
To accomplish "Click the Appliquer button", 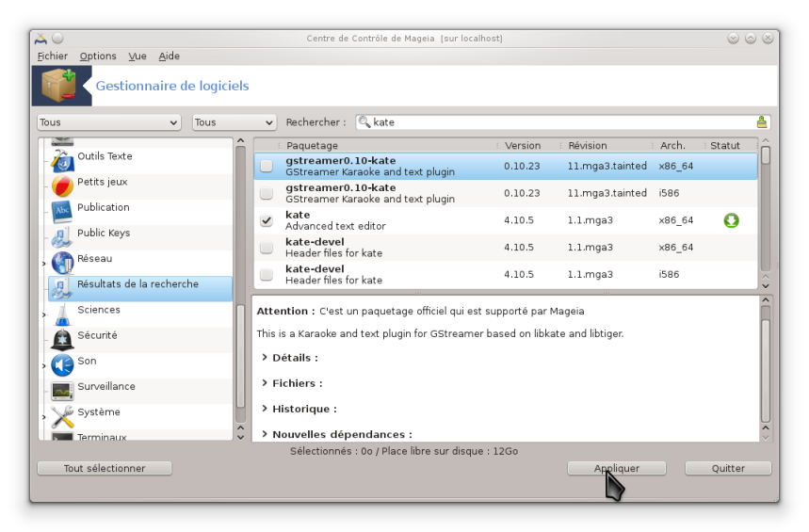I will pyautogui.click(x=617, y=468).
